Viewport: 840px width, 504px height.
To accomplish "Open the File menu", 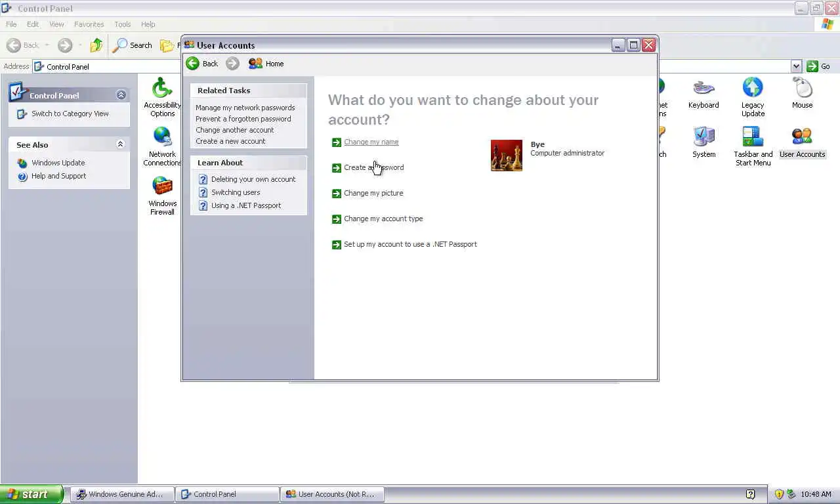I will coord(11,24).
